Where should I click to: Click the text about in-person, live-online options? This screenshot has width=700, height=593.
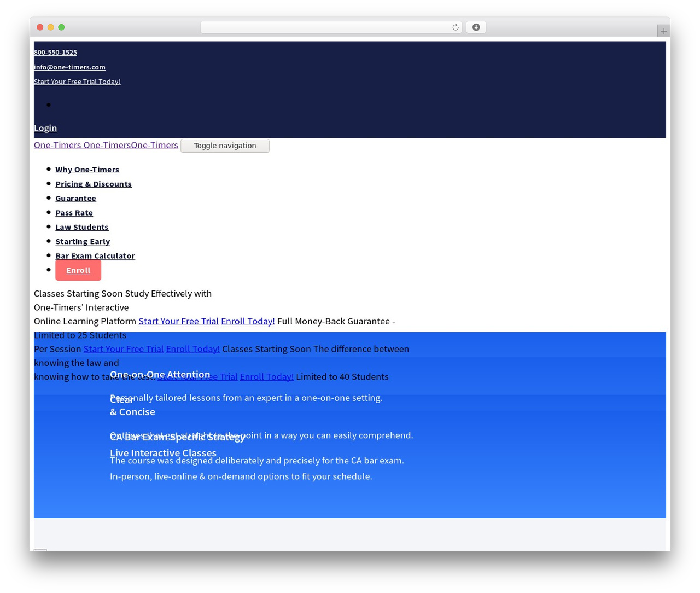[x=241, y=476]
